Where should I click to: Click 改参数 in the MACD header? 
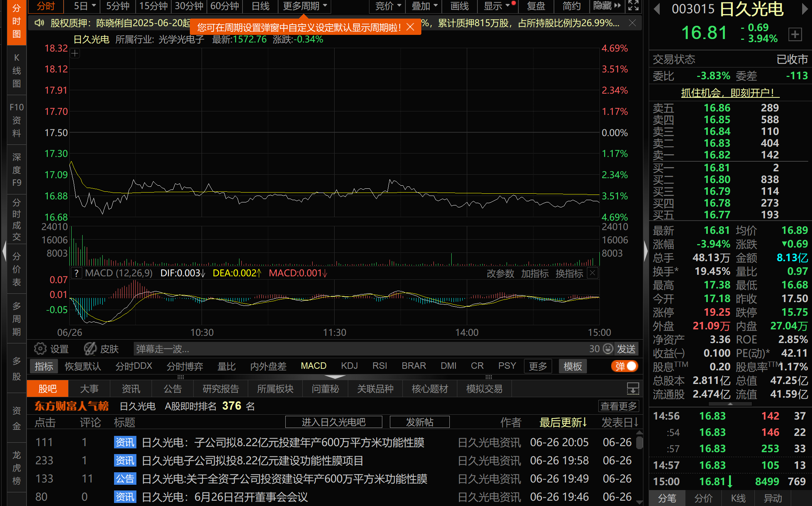[x=500, y=273]
